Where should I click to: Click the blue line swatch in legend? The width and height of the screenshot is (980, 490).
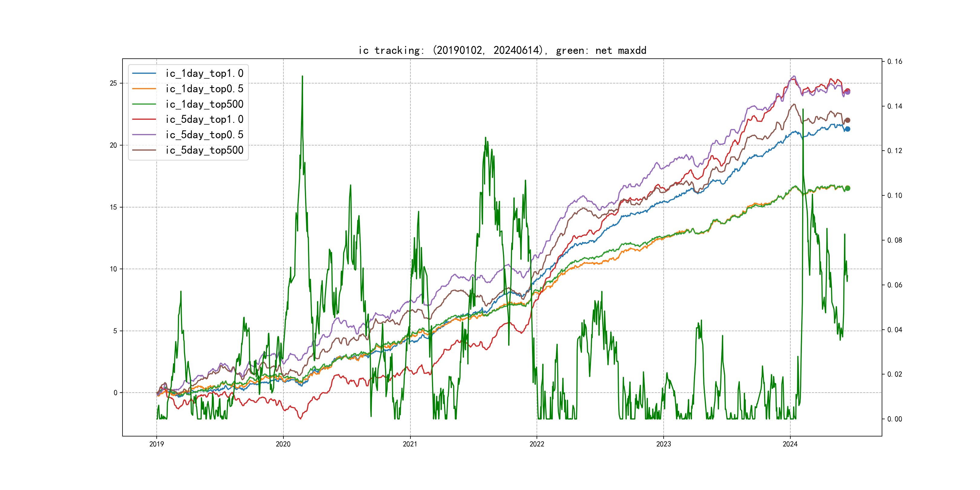pyautogui.click(x=144, y=73)
